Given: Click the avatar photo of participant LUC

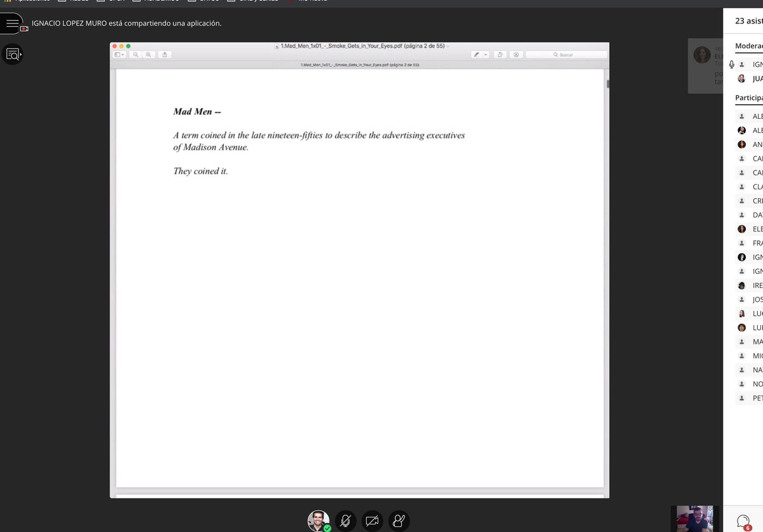Looking at the screenshot, I should tap(741, 313).
